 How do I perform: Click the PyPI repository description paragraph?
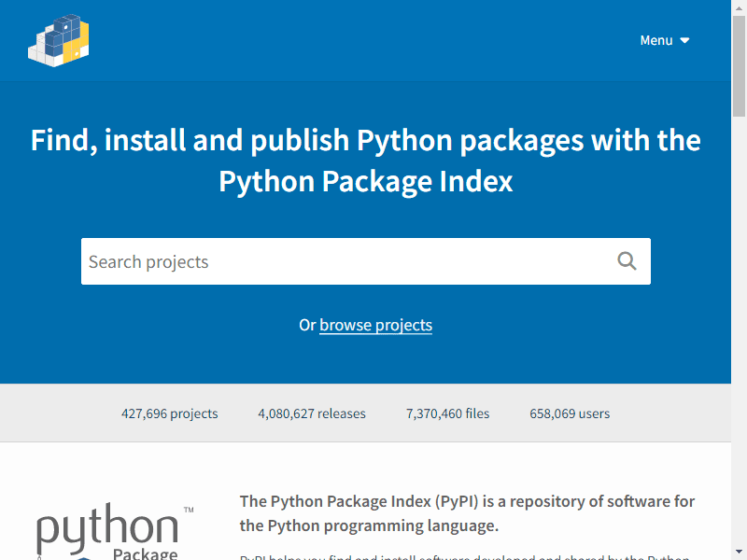[x=467, y=513]
